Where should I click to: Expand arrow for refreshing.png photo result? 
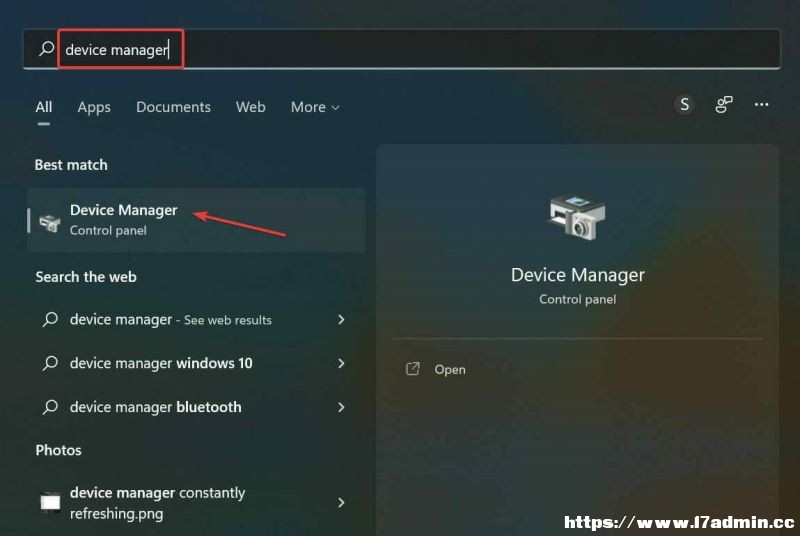341,503
